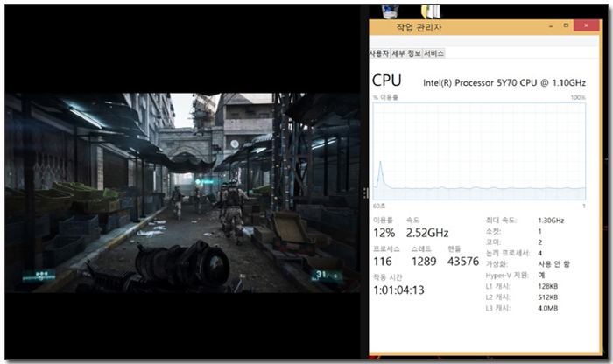Click the green objective marker in game
The width and height of the screenshot is (613, 364).
coord(201,181)
